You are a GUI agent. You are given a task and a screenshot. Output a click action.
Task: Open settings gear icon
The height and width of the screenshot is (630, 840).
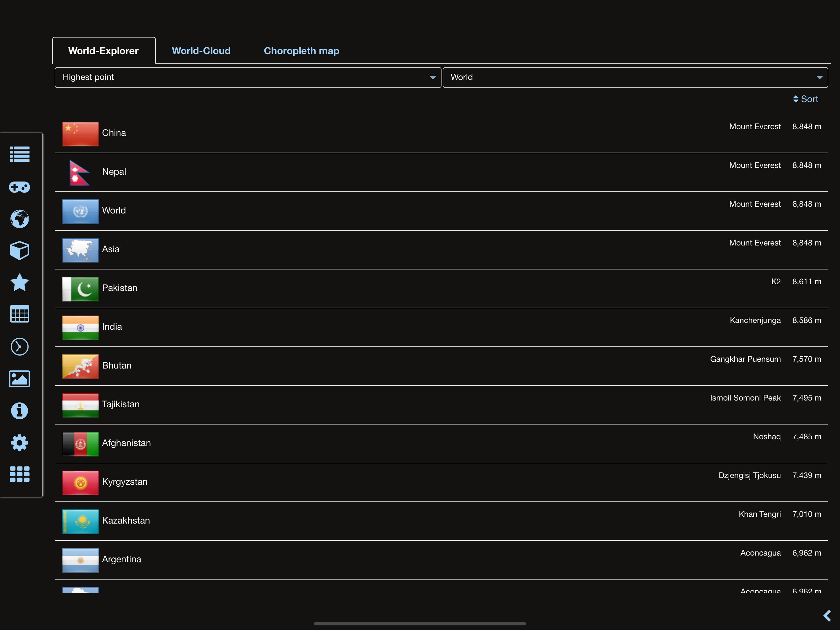[19, 443]
